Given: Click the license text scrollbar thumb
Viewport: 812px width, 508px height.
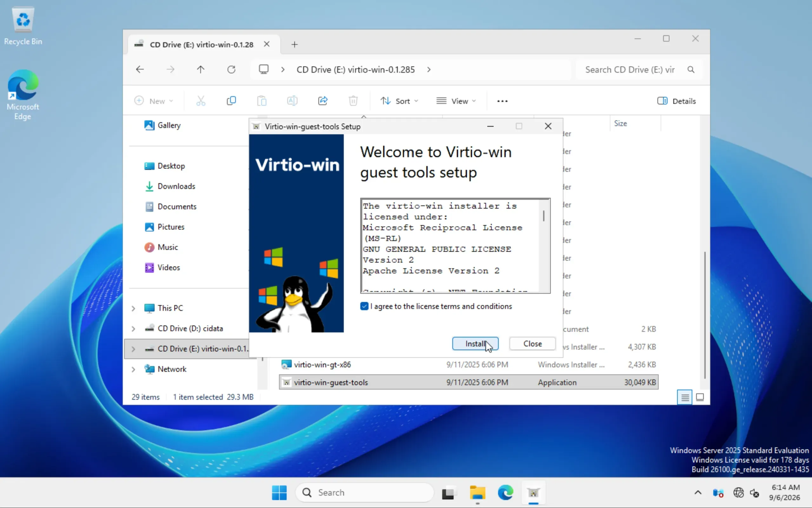Looking at the screenshot, I should coord(544,216).
